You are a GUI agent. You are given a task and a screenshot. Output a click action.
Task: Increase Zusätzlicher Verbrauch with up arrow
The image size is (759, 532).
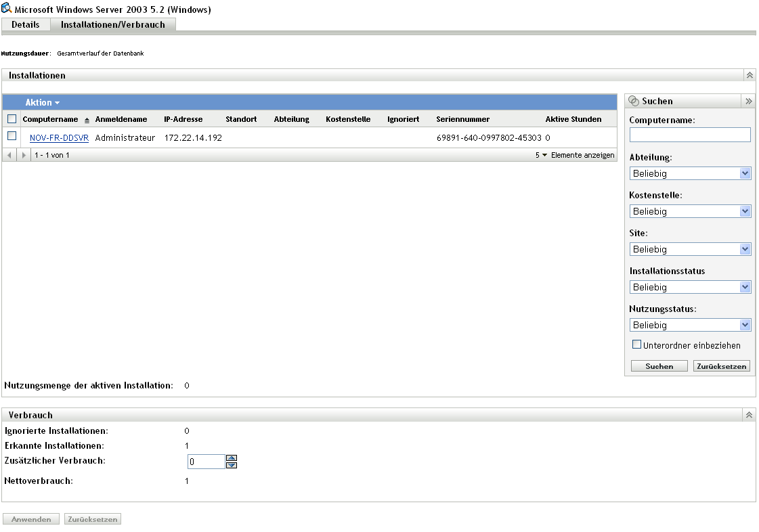(x=232, y=458)
